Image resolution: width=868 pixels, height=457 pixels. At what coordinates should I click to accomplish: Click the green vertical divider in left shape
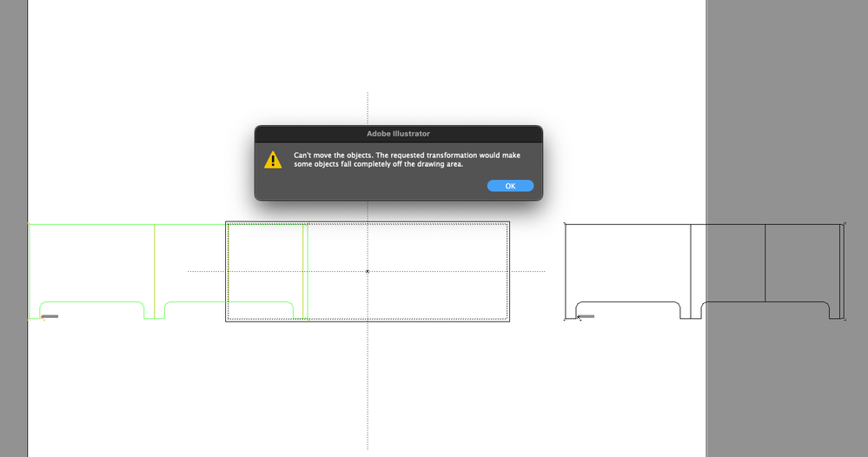(155, 271)
